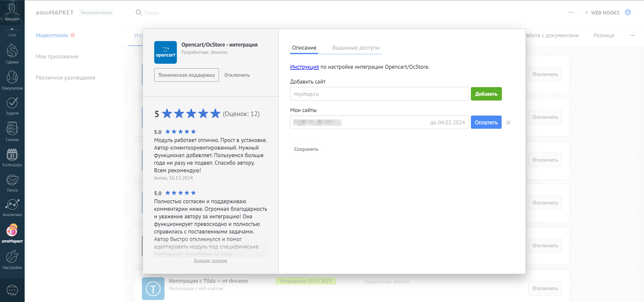Click the Технический аккаунт label

96,13
